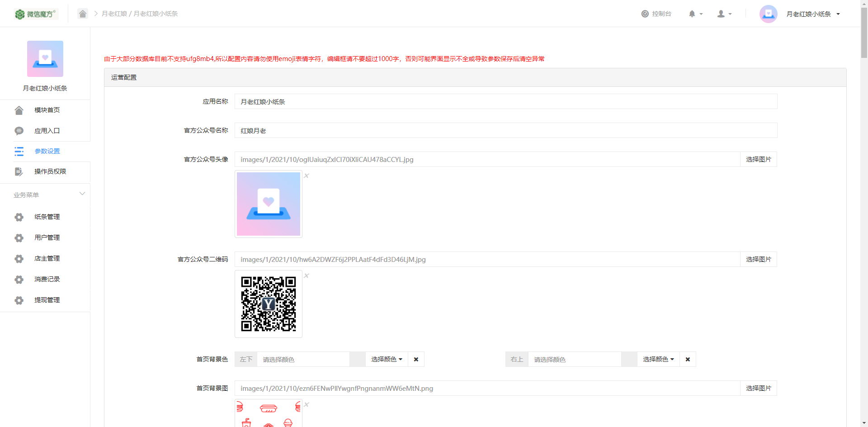Focus the 应用名称 input field
The height and width of the screenshot is (427, 868).
click(x=506, y=101)
